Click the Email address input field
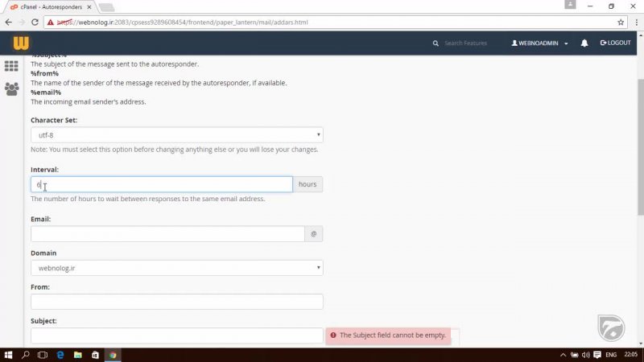644x362 pixels. 167,234
